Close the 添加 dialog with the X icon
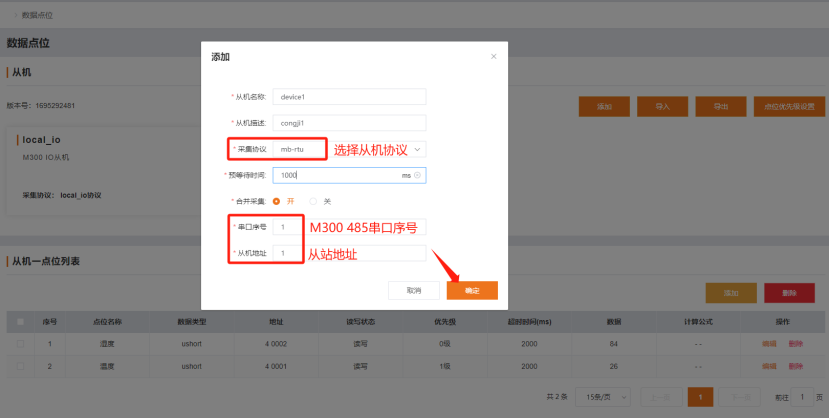Image resolution: width=830 pixels, height=418 pixels. click(x=493, y=57)
